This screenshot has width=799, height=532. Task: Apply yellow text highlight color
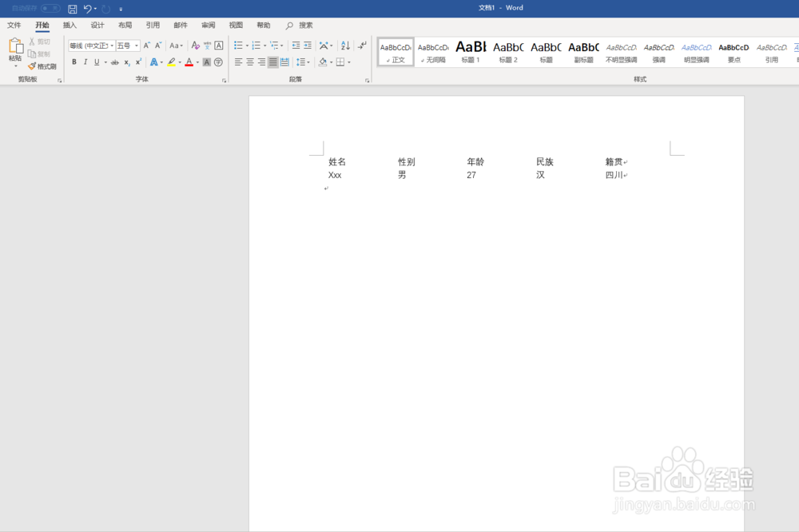(172, 62)
